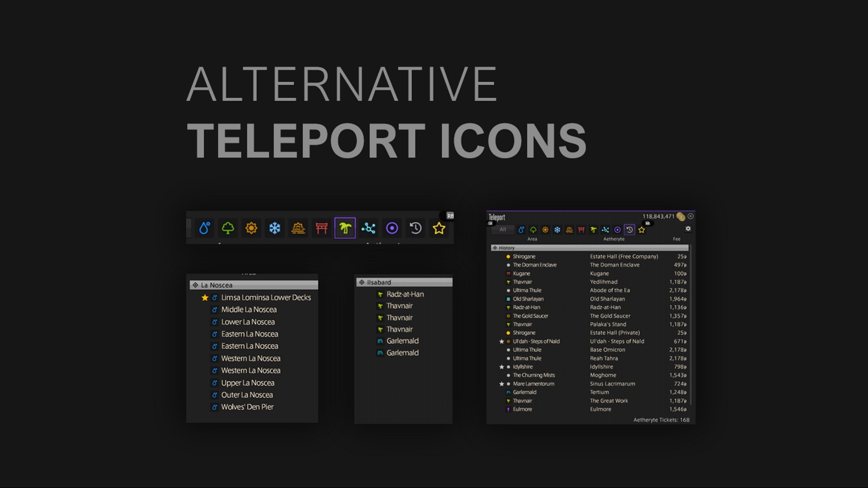
Task: Click the pagoda filter in Teleport window
Action: pos(569,230)
